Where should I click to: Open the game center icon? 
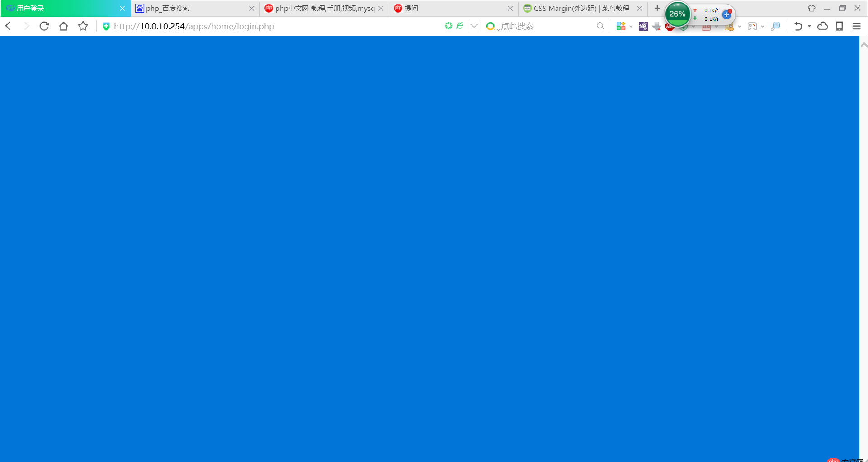pyautogui.click(x=753, y=26)
